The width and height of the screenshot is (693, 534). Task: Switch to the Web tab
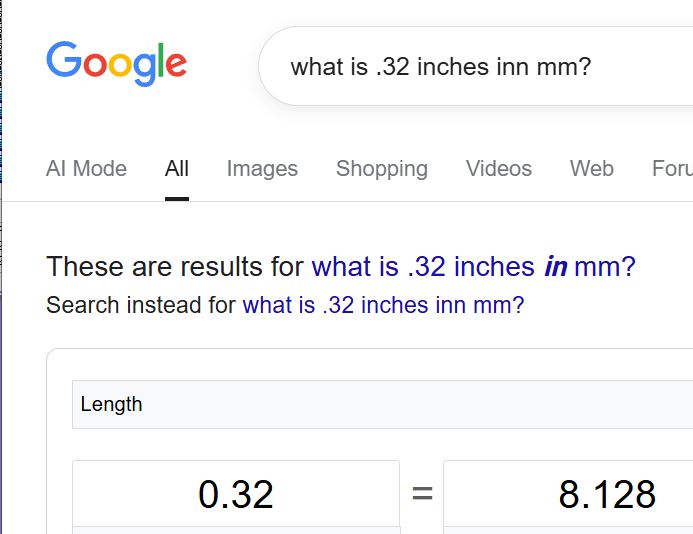[591, 169]
